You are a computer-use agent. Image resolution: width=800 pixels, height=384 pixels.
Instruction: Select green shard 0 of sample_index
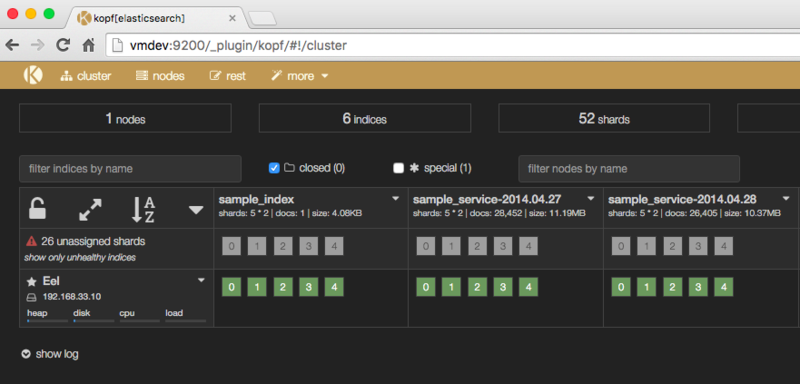[232, 287]
